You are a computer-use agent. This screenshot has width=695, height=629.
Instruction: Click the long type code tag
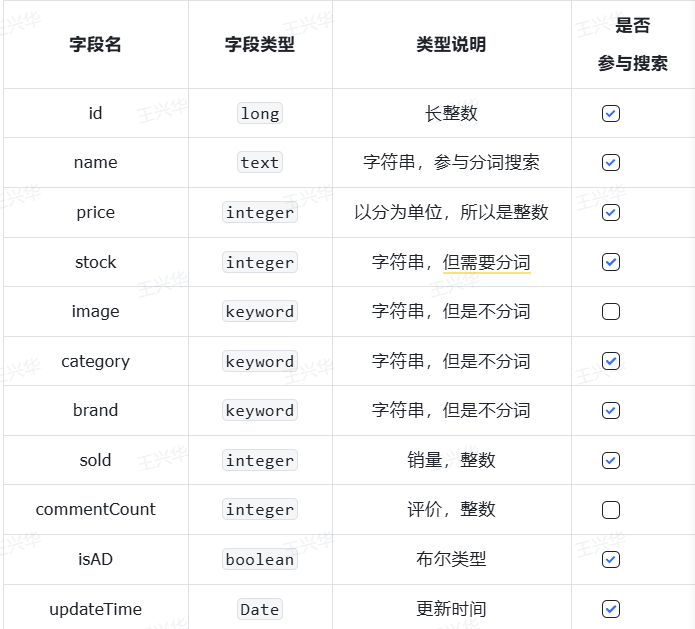[x=260, y=114]
